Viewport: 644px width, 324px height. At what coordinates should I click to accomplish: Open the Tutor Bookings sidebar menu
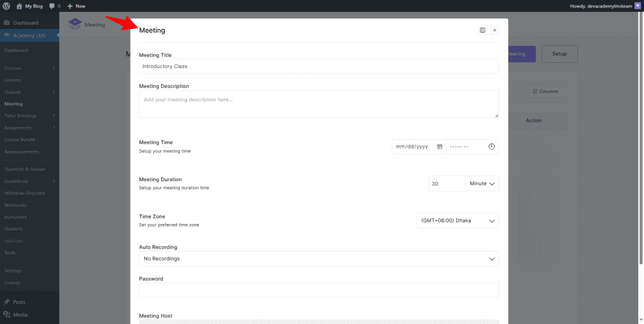[x=30, y=116]
